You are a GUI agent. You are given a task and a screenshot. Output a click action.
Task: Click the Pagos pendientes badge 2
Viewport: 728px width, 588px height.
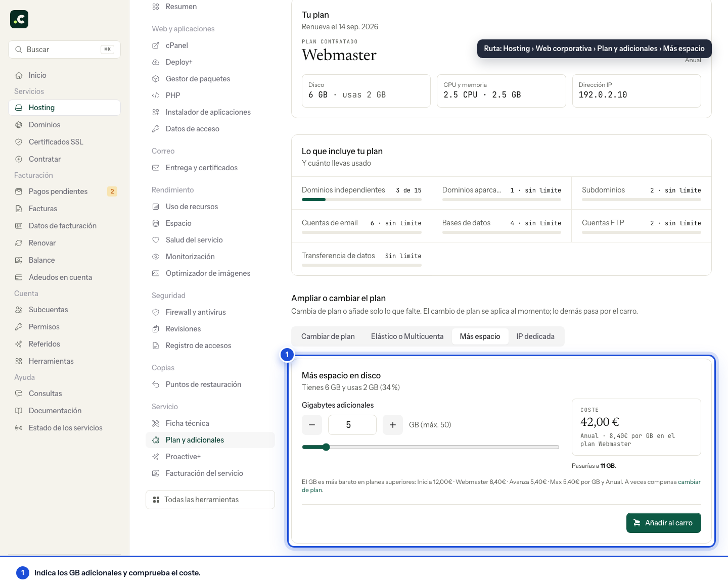[112, 191]
